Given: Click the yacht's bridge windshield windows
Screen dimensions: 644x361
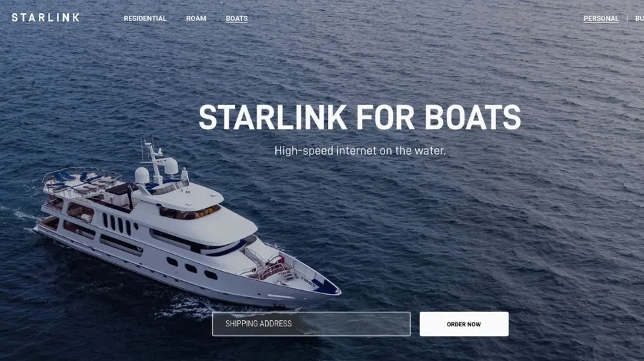Looking at the screenshot, I should point(190,213).
